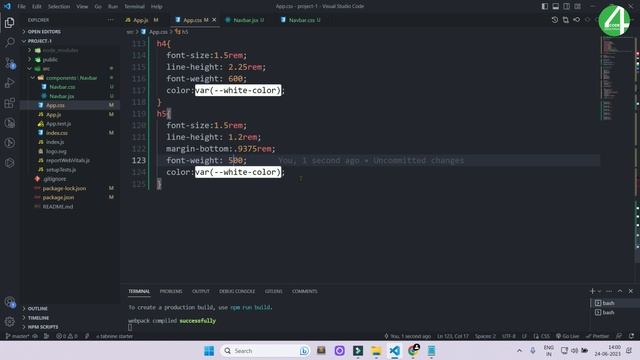Click the Ln 123, Col 17 status bar entry

pyautogui.click(x=453, y=336)
